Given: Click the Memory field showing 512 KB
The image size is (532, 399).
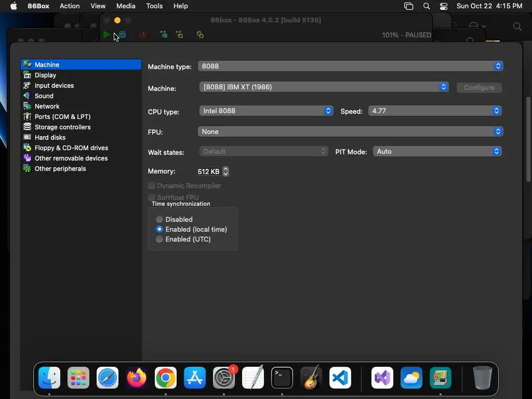Looking at the screenshot, I should [x=209, y=171].
